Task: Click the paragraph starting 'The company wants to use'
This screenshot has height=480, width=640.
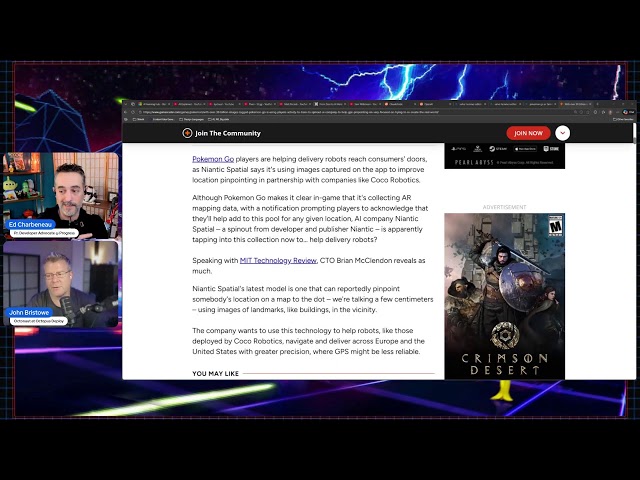Action: click(x=309, y=341)
